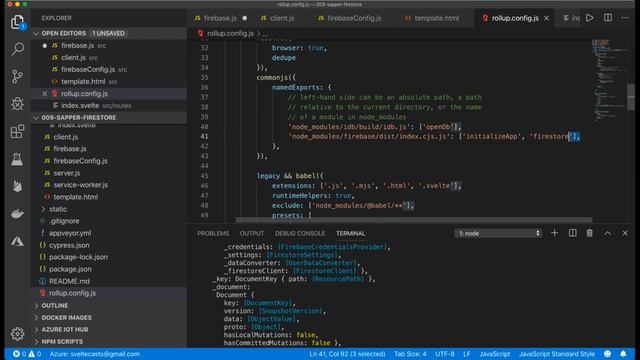Open README.md in the file tree
The width and height of the screenshot is (640, 360).
pyautogui.click(x=69, y=281)
